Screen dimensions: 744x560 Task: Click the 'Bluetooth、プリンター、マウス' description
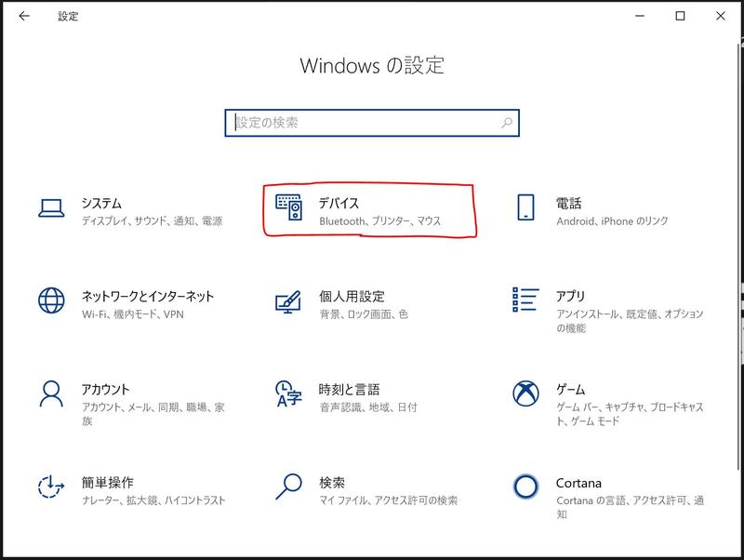380,220
